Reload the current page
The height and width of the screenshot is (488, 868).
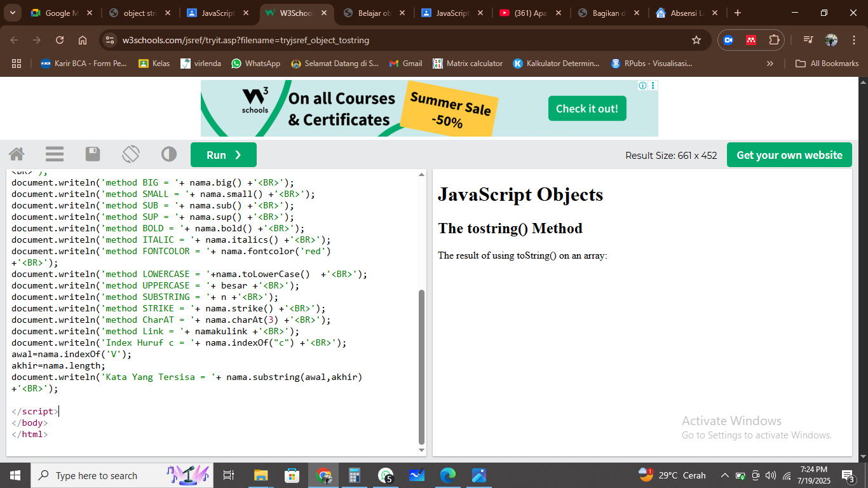coord(60,40)
